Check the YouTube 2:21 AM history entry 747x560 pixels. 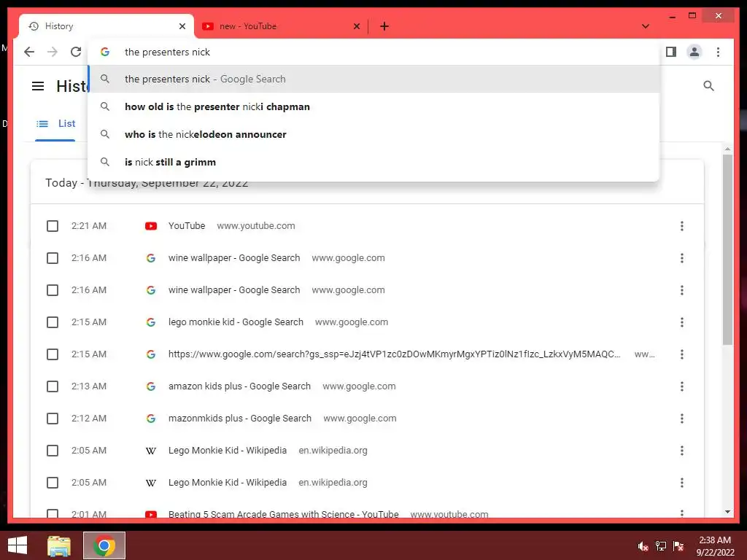53,226
